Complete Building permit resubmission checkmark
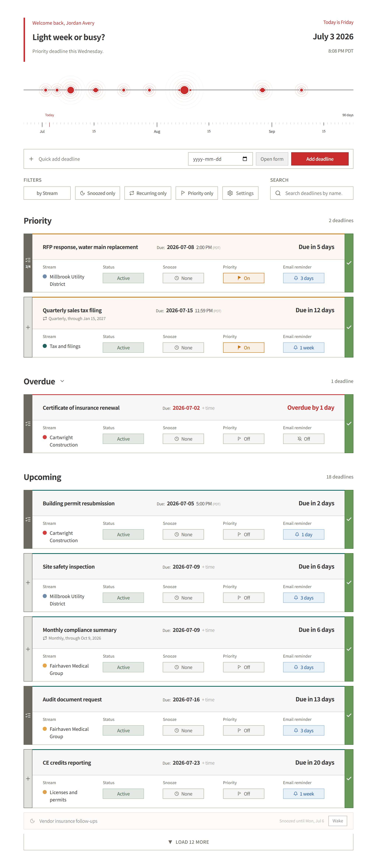This screenshot has height=868, width=377. [349, 519]
